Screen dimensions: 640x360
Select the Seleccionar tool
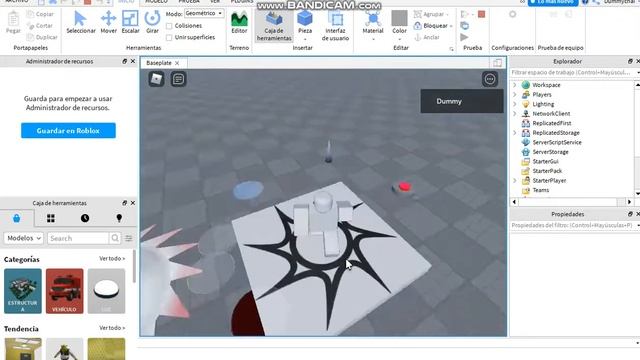coord(81,22)
